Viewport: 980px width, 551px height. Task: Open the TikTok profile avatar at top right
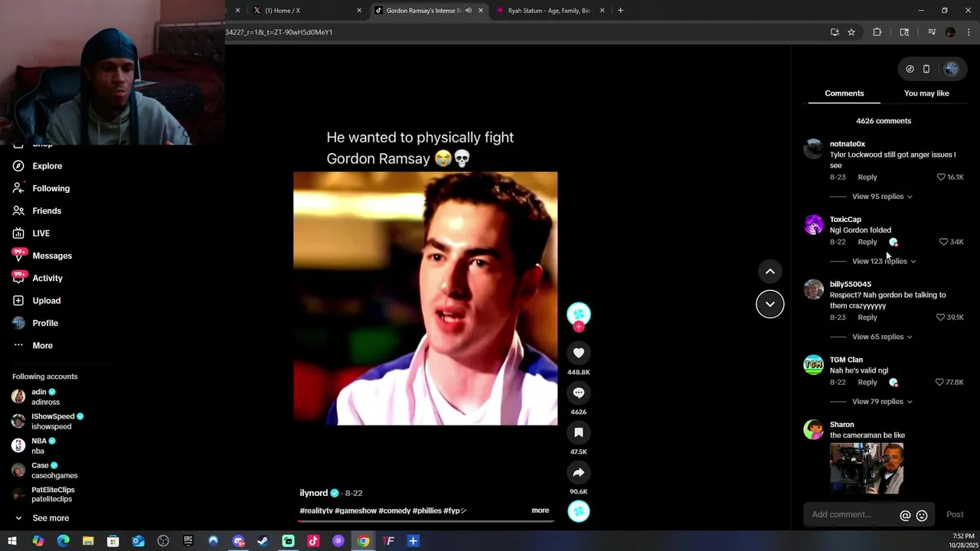tap(951, 69)
